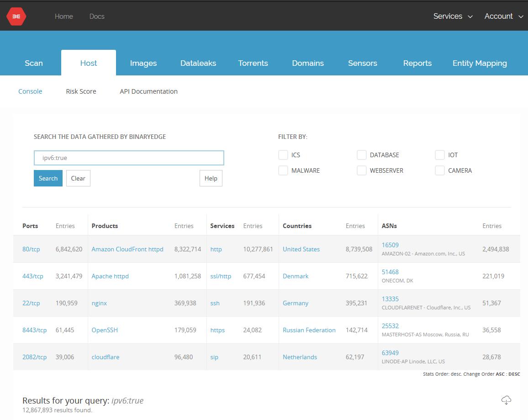
Task: Filter by country Russian Federation
Action: click(x=309, y=330)
